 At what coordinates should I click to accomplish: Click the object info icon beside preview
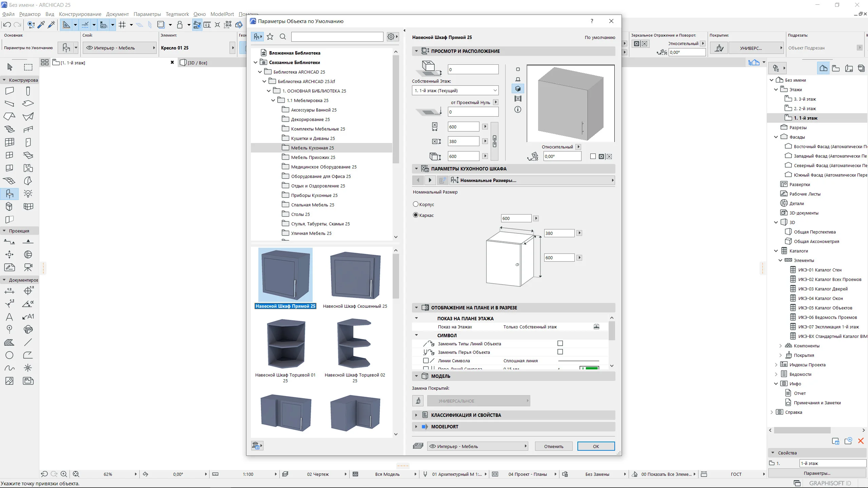point(518,109)
